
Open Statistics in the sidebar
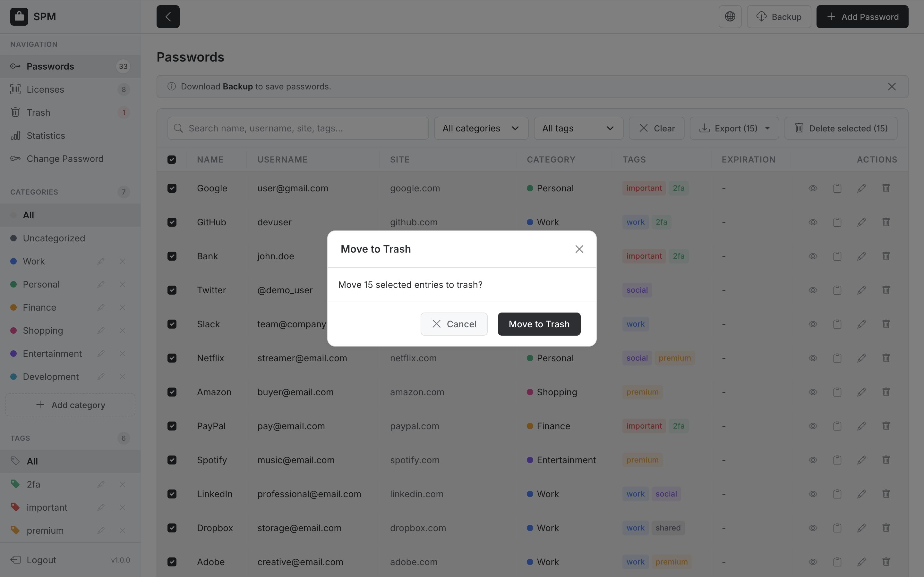[46, 136]
